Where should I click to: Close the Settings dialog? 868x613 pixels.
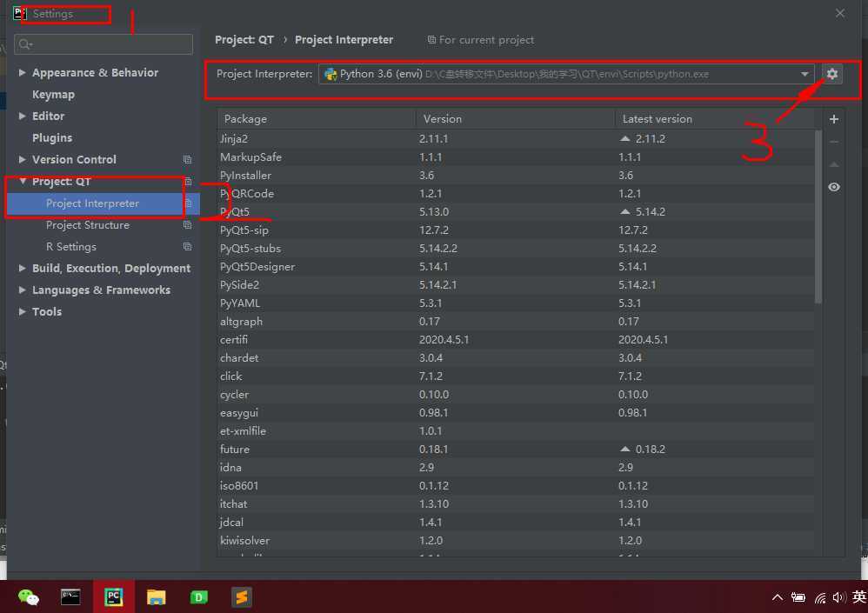coord(840,13)
